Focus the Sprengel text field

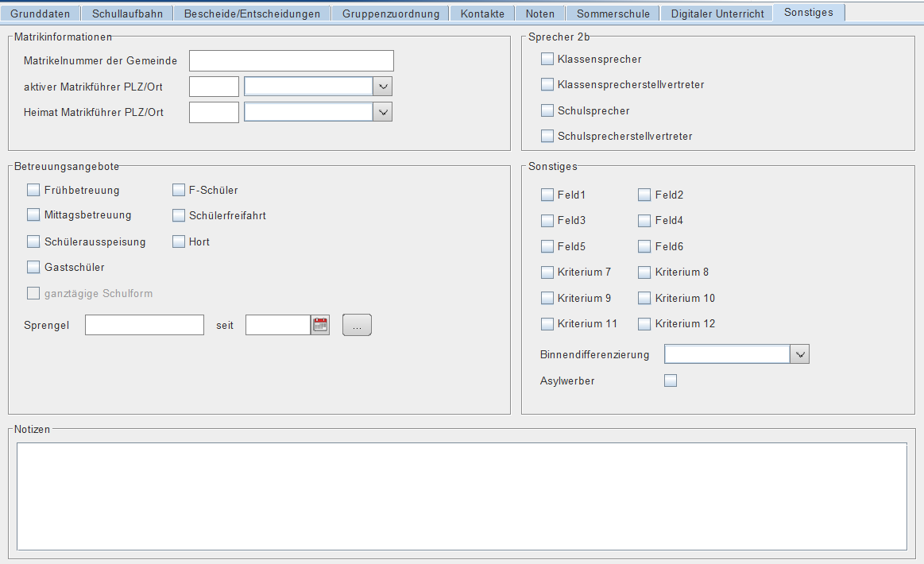coord(145,325)
